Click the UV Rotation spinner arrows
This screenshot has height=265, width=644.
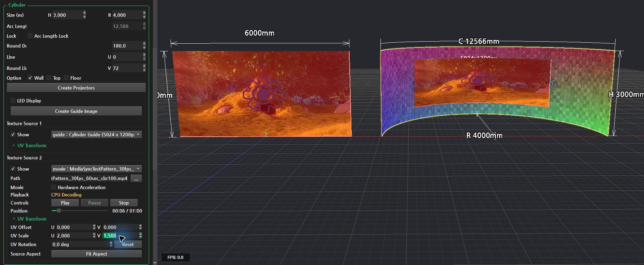point(111,244)
